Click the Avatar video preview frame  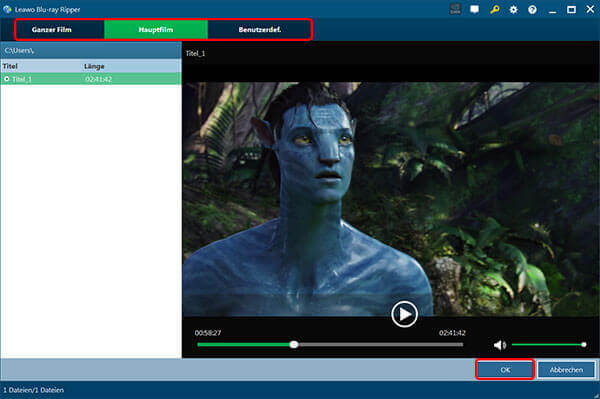click(x=390, y=199)
